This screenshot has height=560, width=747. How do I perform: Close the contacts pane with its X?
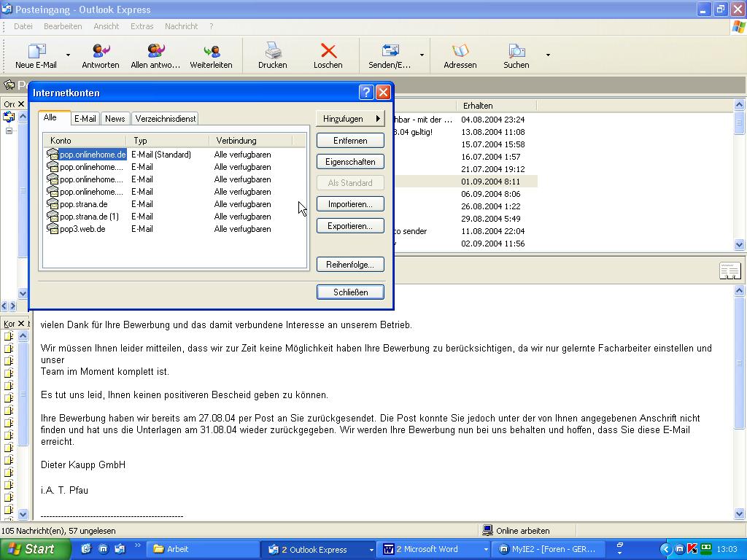pyautogui.click(x=21, y=324)
